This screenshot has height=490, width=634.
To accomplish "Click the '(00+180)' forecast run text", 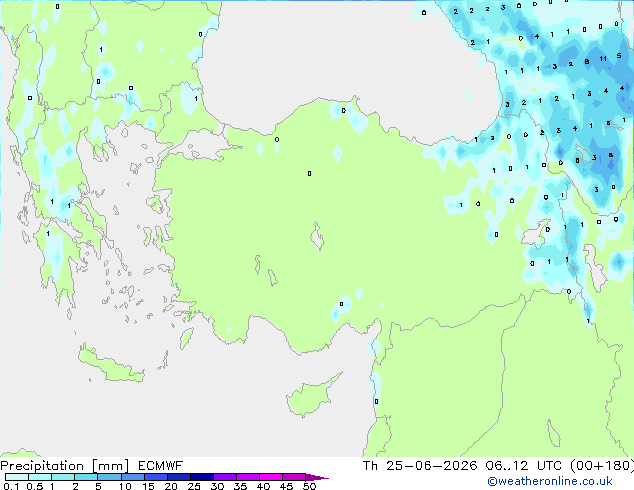I will click(x=602, y=466).
